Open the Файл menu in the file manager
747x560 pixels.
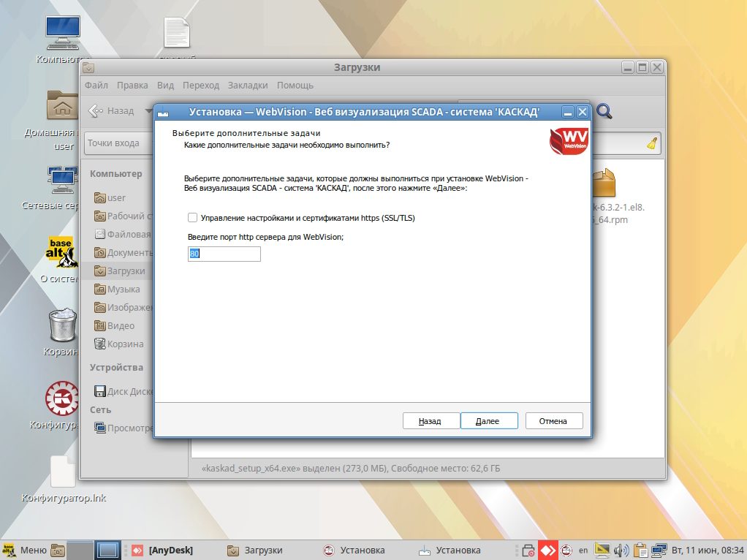96,86
